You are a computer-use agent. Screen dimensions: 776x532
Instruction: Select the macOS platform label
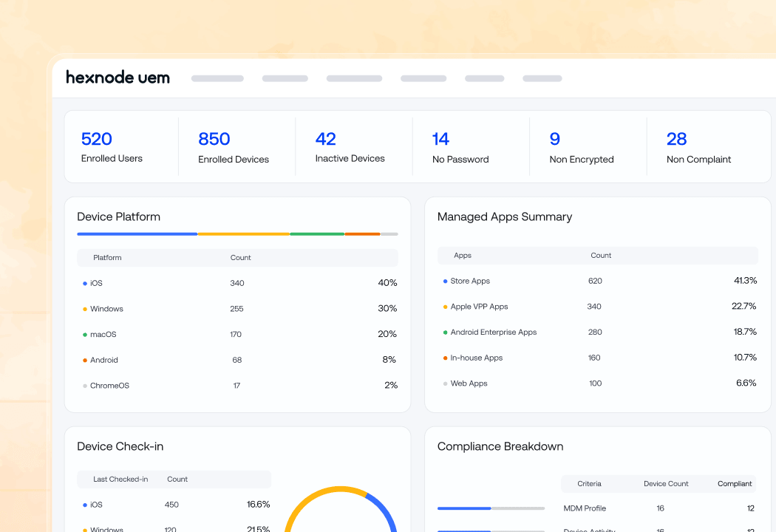103,335
